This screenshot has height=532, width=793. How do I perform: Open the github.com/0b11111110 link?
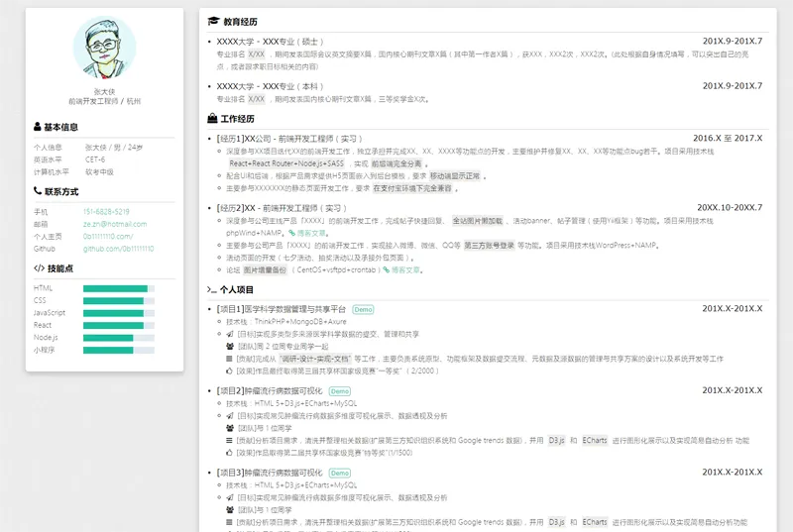click(118, 249)
